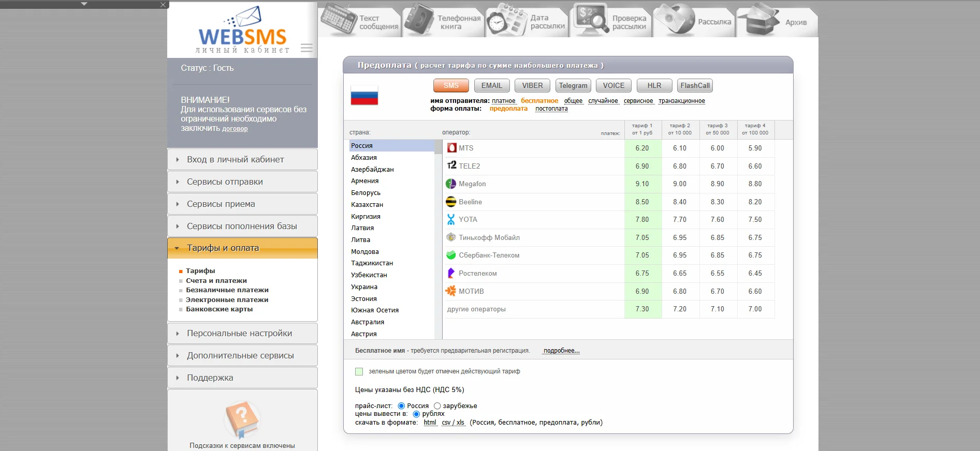Click the Russian flag icon
This screenshot has height=451, width=980.
(x=364, y=95)
